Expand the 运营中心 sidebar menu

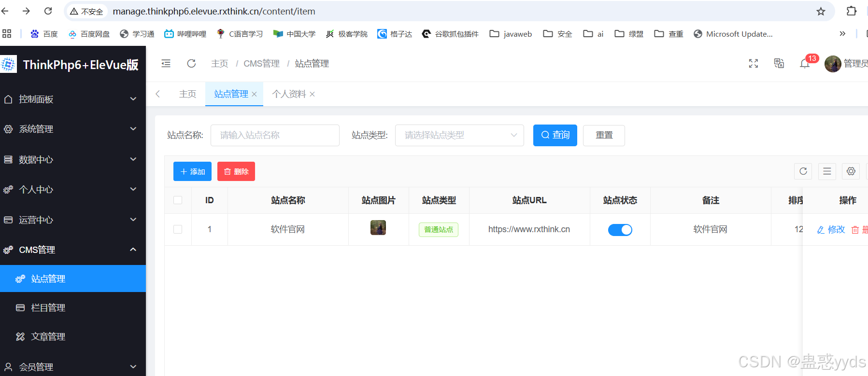coord(73,220)
